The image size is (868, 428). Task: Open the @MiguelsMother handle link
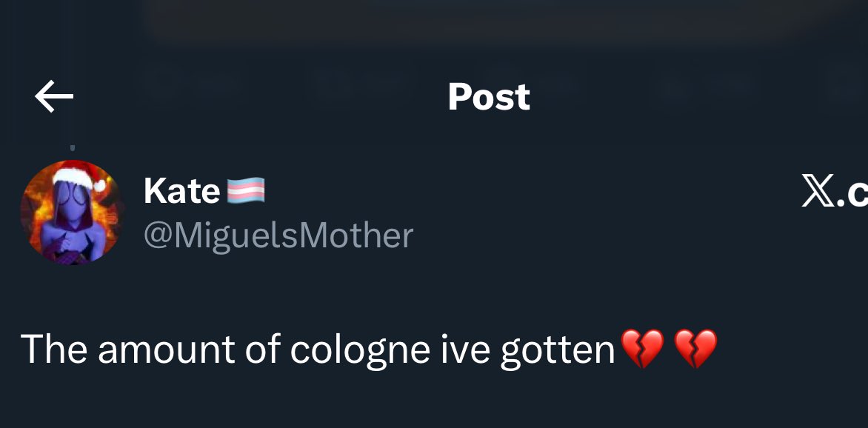278,235
